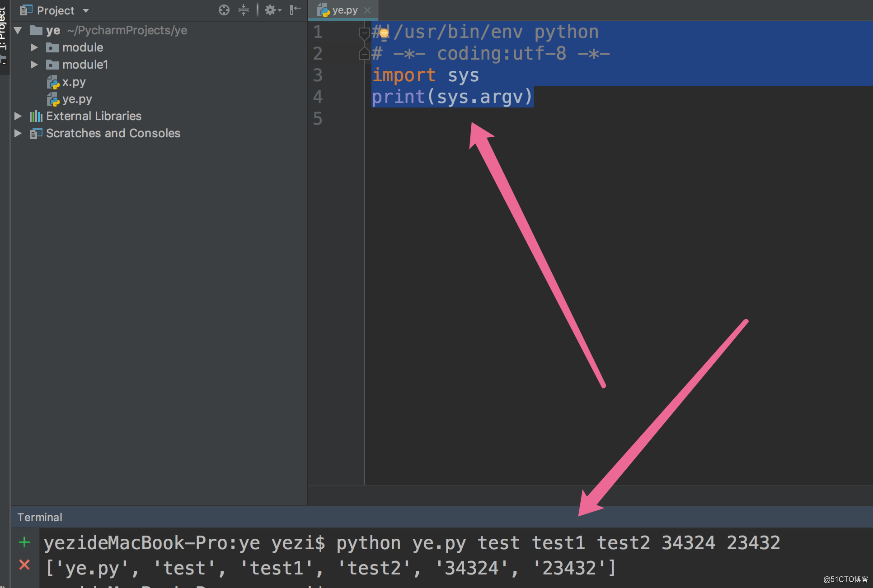
Task: Collapse the ye project root arrow
Action: (x=18, y=30)
